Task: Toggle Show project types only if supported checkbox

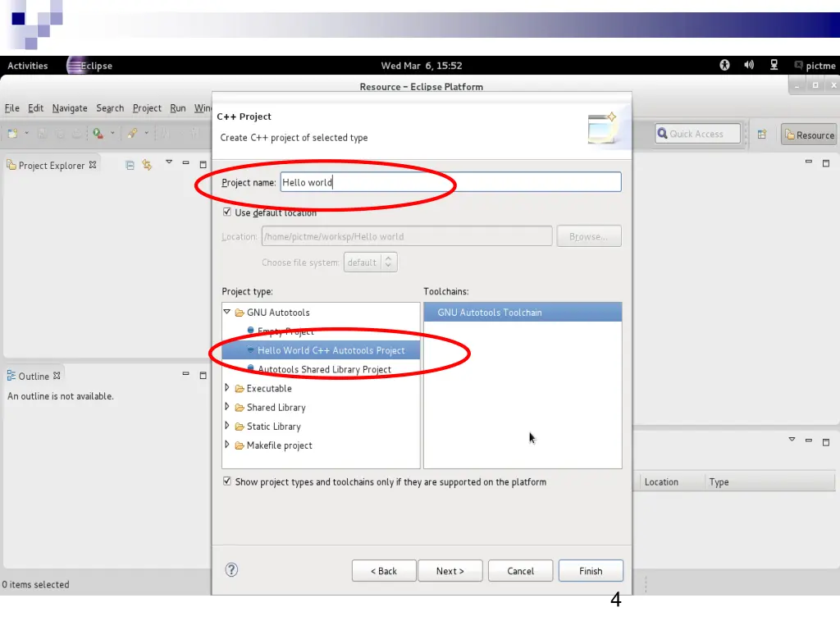Action: [227, 481]
